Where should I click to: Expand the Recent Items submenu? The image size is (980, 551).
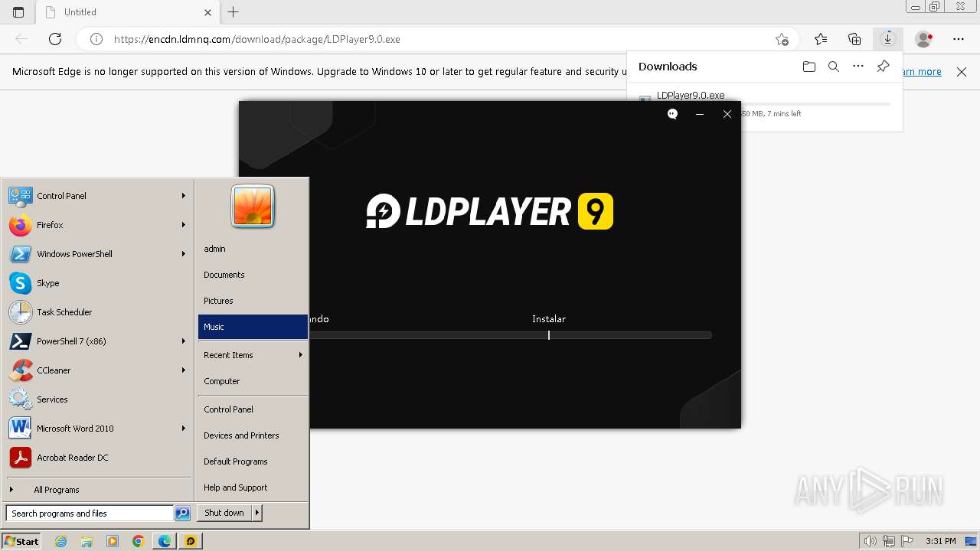pos(253,355)
